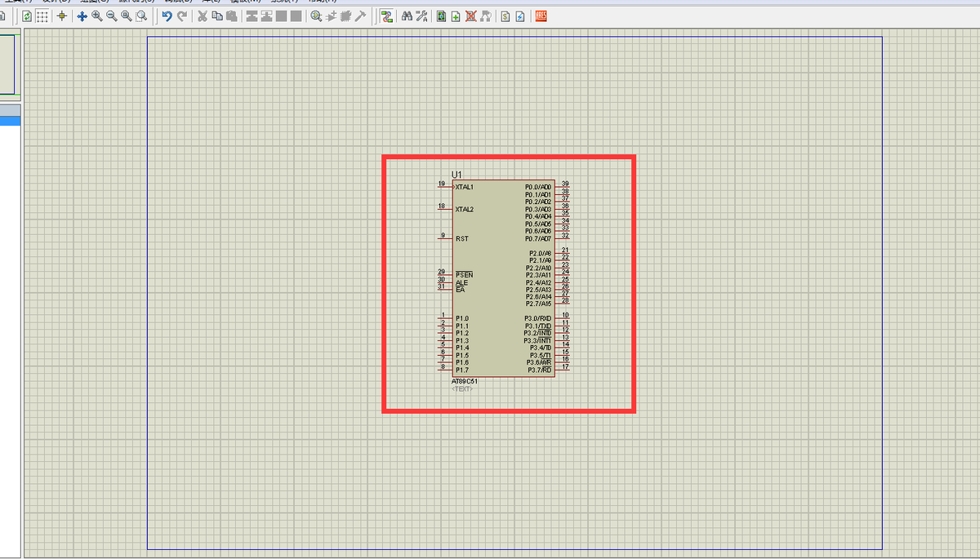Click the Block Rotate icon
The width and height of the screenshot is (980, 559).
[282, 16]
